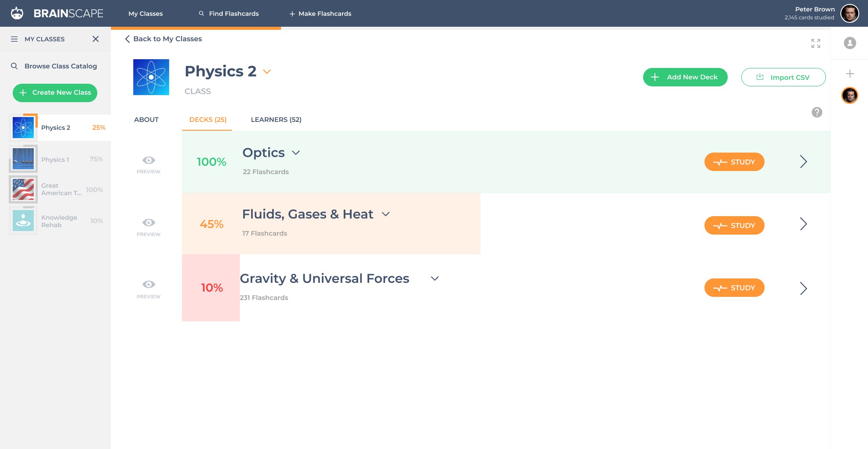Go back to My Classes
This screenshot has width=868, height=449.
click(x=163, y=39)
